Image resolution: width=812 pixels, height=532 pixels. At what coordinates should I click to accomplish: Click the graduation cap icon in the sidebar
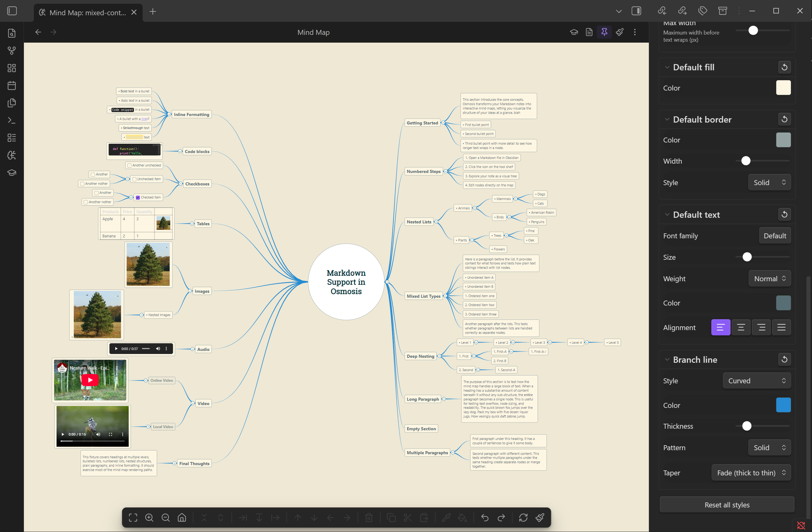[11, 172]
